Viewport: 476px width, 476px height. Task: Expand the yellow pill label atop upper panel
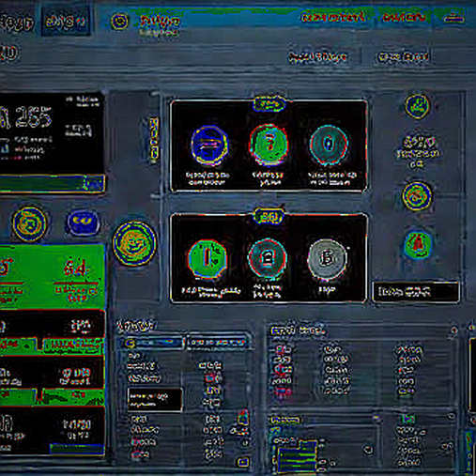[x=269, y=104]
